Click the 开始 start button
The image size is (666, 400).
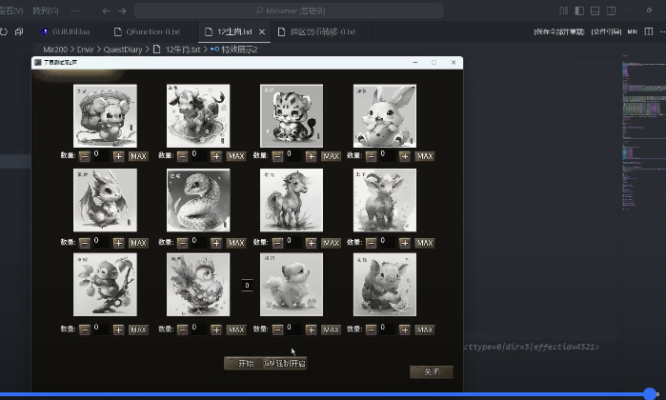[x=241, y=364]
